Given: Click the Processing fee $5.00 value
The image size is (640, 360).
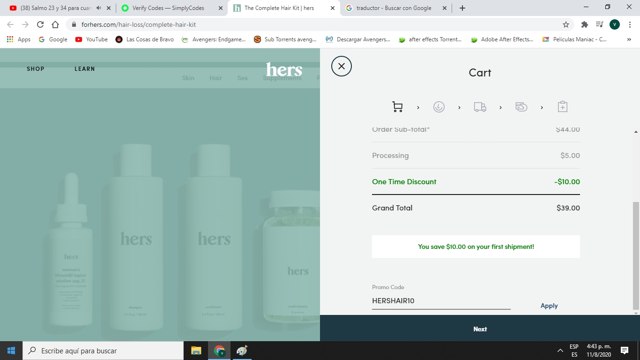Looking at the screenshot, I should point(570,156).
